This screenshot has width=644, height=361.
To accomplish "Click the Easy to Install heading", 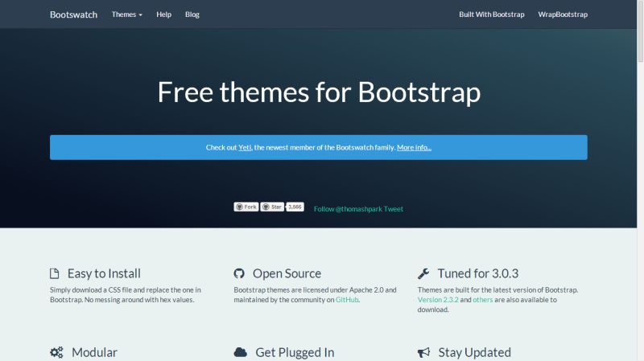I will [104, 273].
